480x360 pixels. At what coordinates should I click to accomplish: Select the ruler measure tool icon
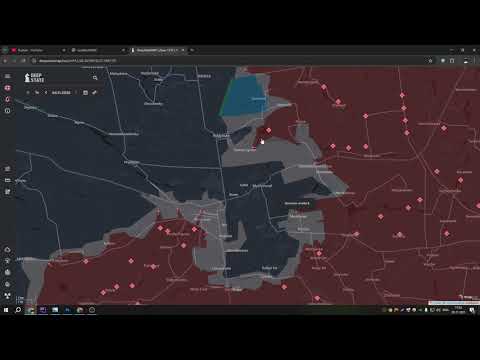pyautogui.click(x=94, y=92)
